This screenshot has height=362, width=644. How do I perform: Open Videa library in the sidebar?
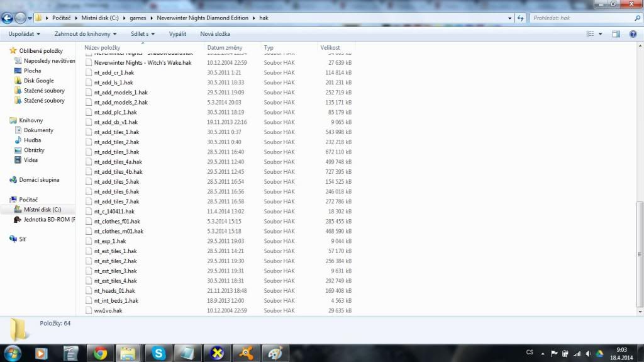point(30,160)
